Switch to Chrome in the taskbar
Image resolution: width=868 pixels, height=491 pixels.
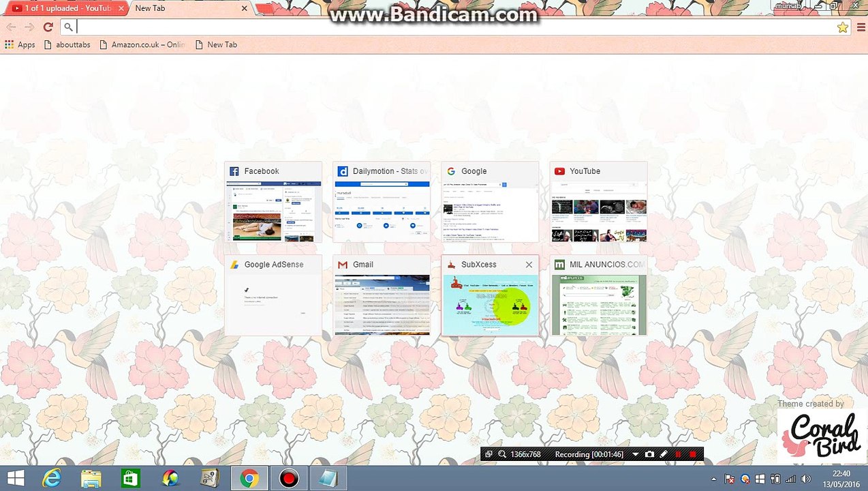coord(249,479)
